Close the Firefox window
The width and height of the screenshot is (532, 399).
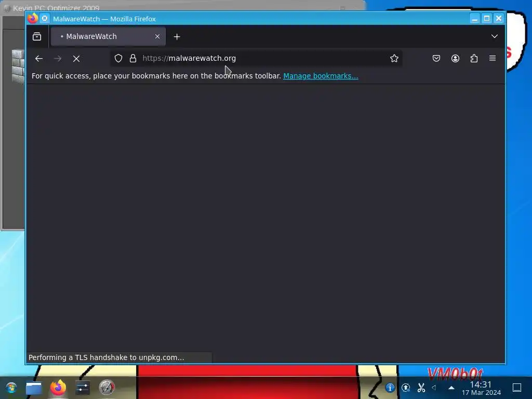tap(499, 18)
